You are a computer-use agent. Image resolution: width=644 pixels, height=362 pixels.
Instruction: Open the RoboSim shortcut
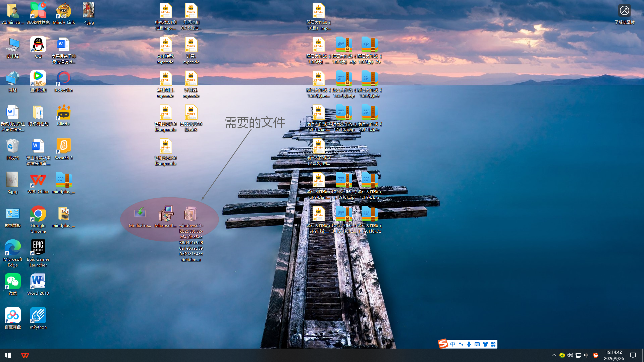click(64, 81)
